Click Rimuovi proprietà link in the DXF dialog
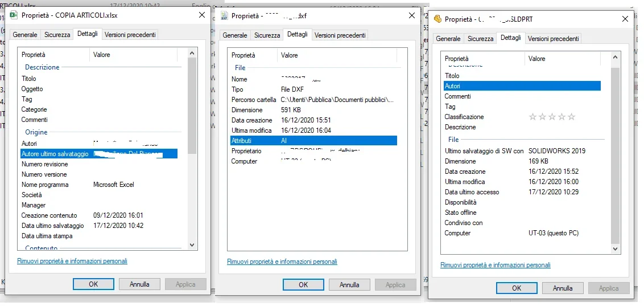644x306 pixels. pos(282,262)
